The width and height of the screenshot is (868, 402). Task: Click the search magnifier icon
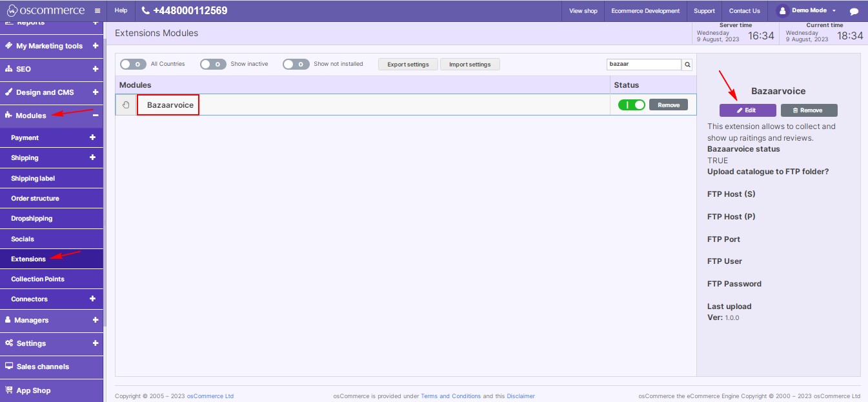(x=687, y=65)
